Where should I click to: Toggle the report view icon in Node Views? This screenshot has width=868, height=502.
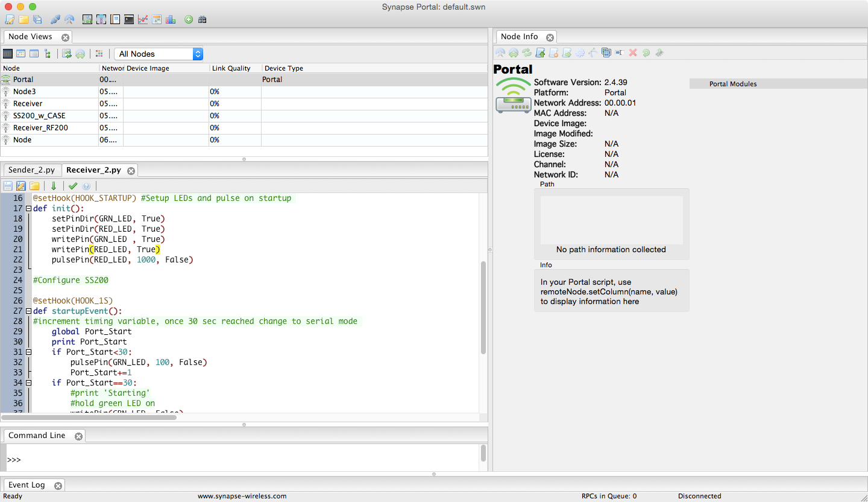[34, 54]
